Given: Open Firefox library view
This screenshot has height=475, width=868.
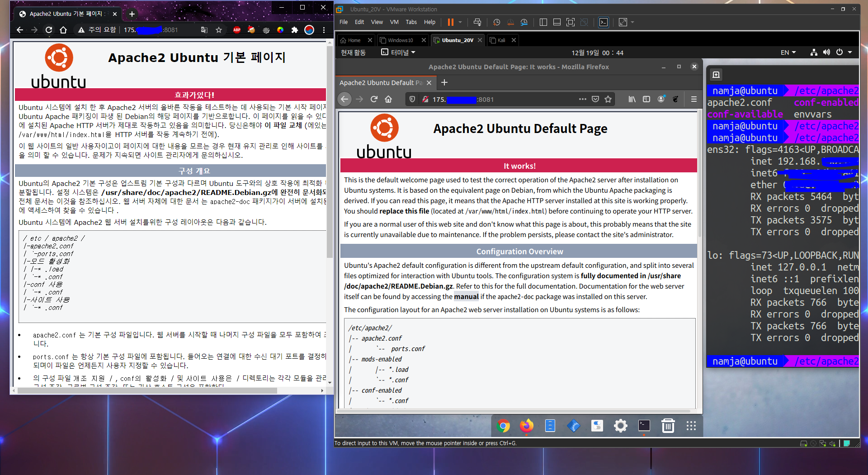Looking at the screenshot, I should (632, 99).
